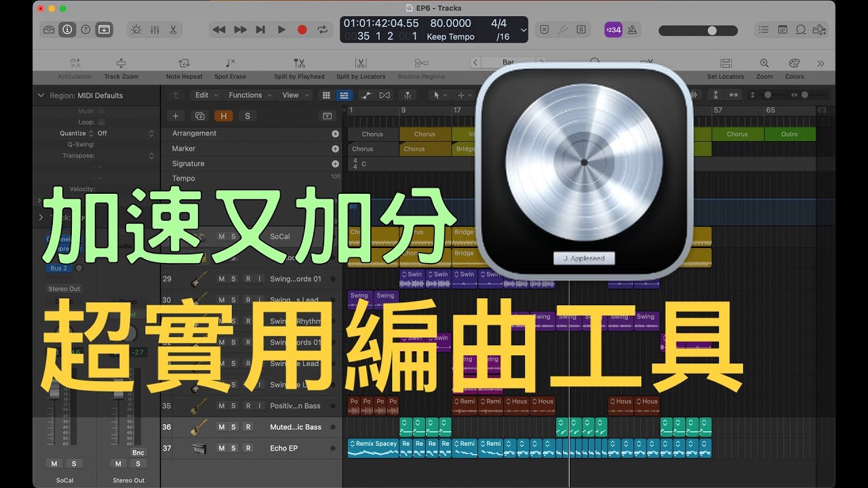Open the Media Browsers icon
Image resolution: width=868 pixels, height=488 pixels.
(x=820, y=30)
